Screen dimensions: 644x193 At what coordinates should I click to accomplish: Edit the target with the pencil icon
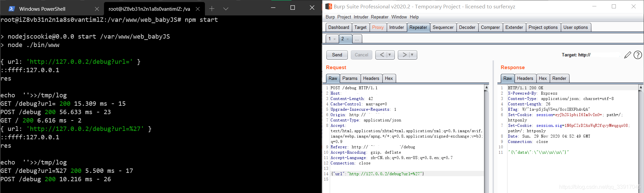click(x=628, y=55)
